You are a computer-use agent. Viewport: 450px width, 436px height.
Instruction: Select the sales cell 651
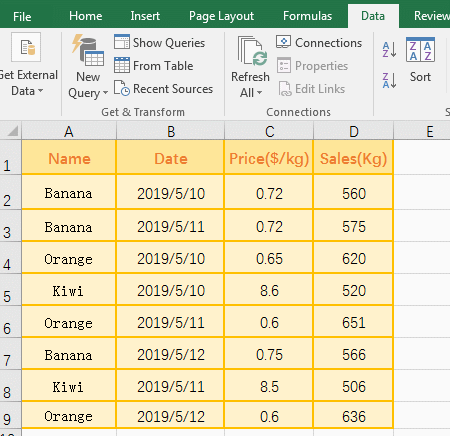coord(353,321)
